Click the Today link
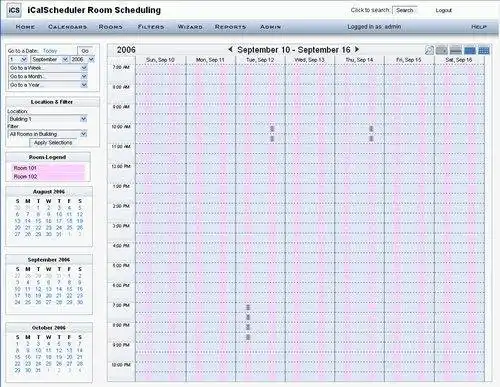This screenshot has width=500, height=387. [50, 51]
